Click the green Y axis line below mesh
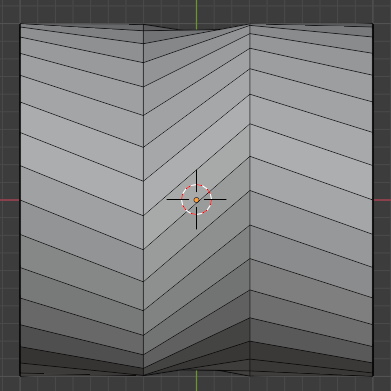The image size is (391, 391). click(x=196, y=380)
